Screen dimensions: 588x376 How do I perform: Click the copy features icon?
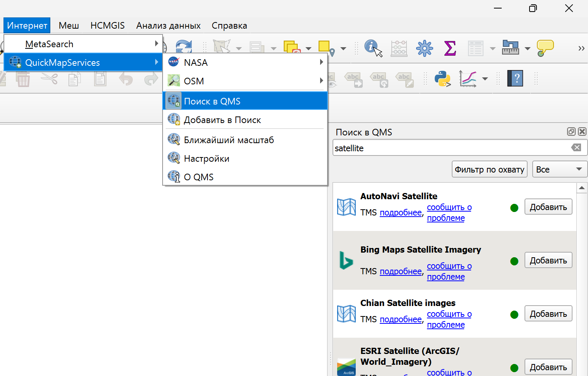point(74,79)
